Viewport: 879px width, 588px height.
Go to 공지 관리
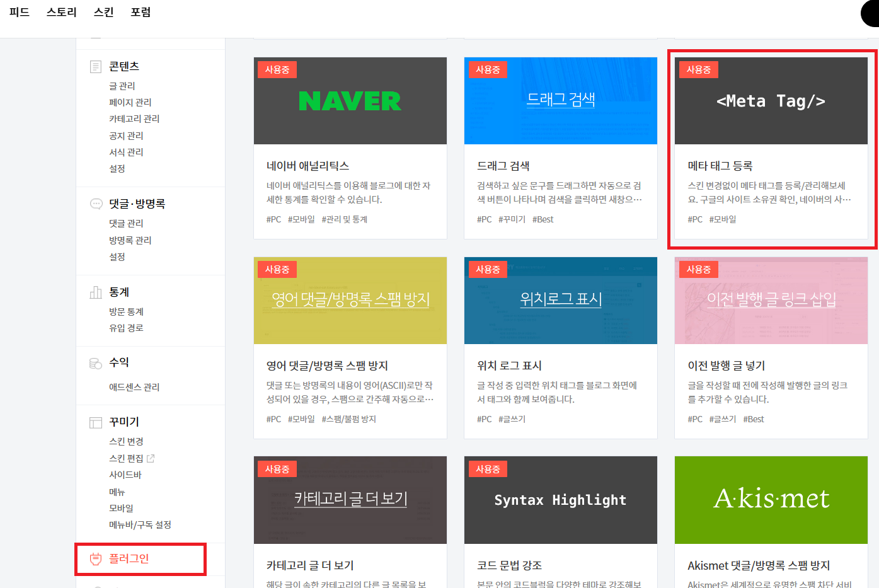[126, 135]
